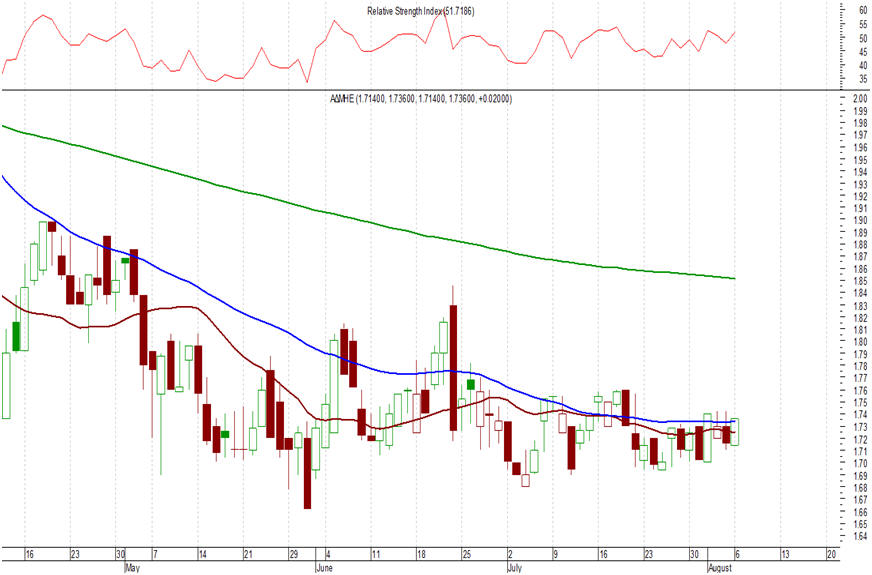Screen dimensions: 872x575
Task: Pick the date label 7 in May
Action: (156, 554)
